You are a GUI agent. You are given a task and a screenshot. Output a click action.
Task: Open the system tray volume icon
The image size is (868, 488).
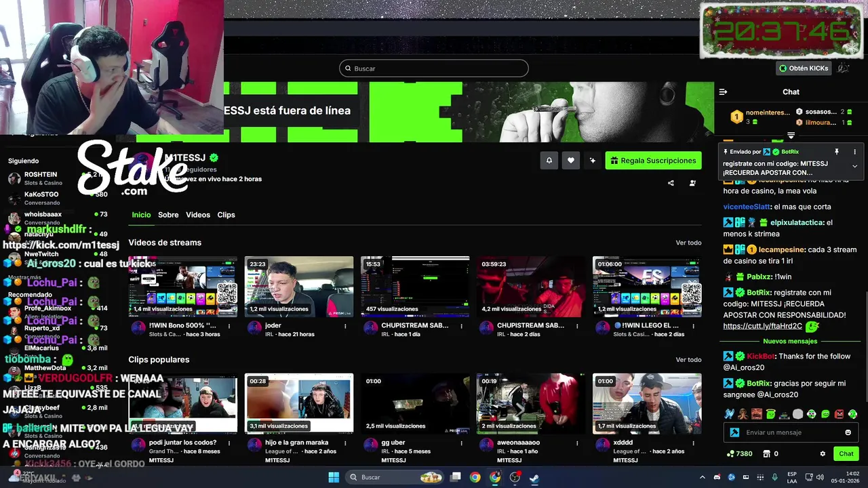[x=820, y=477]
